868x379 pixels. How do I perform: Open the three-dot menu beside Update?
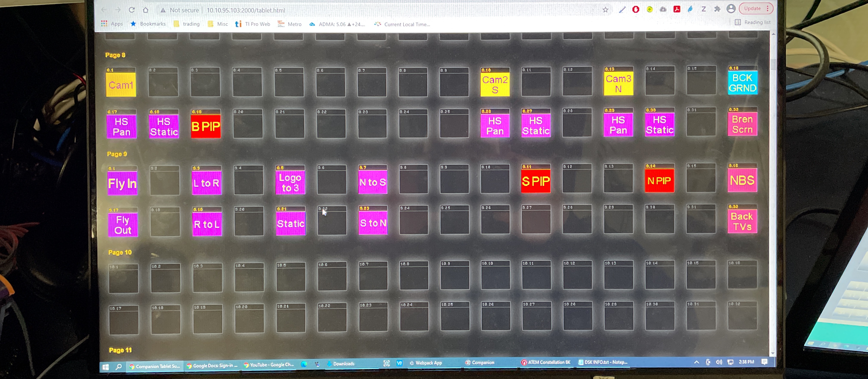click(767, 8)
